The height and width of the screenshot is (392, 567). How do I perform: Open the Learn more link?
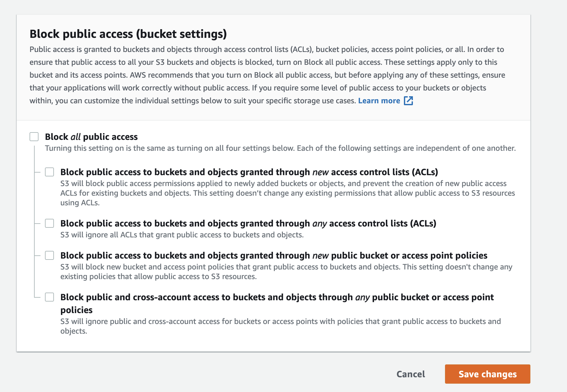(379, 101)
